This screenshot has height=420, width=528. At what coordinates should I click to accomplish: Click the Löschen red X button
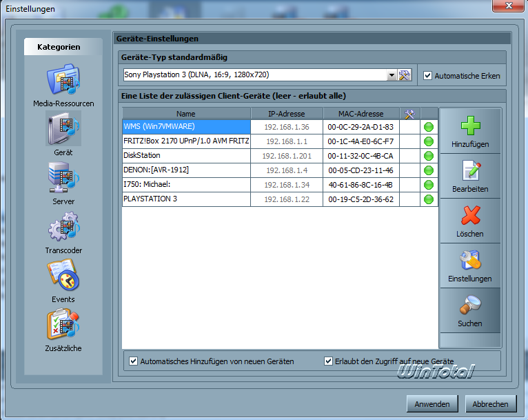[x=470, y=221]
